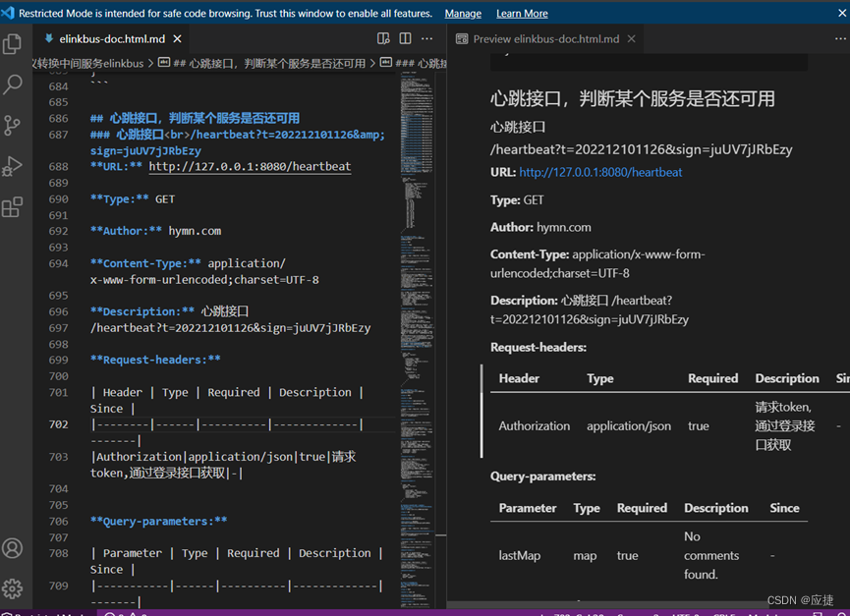Split the editor with the split icon
The width and height of the screenshot is (850, 616).
(405, 38)
